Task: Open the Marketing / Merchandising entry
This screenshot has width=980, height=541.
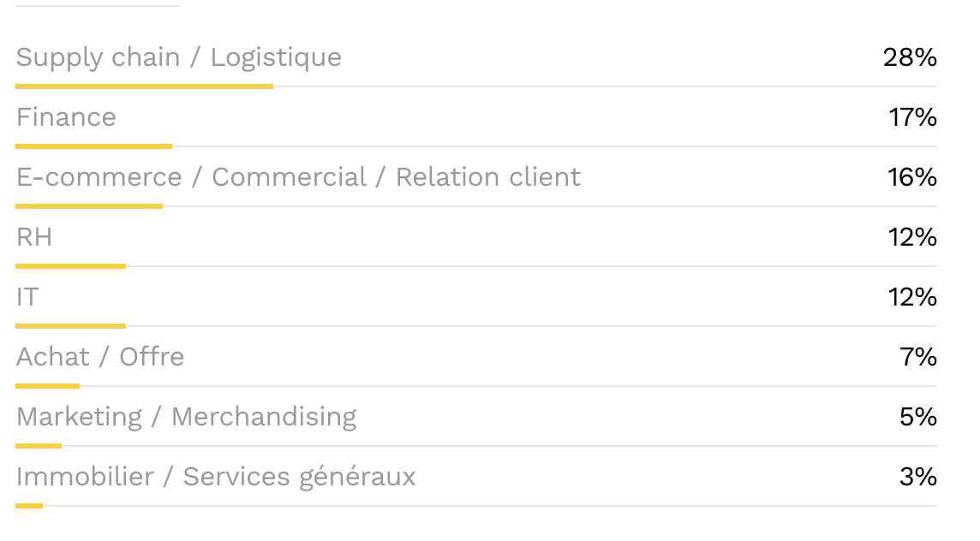Action: coord(186,417)
